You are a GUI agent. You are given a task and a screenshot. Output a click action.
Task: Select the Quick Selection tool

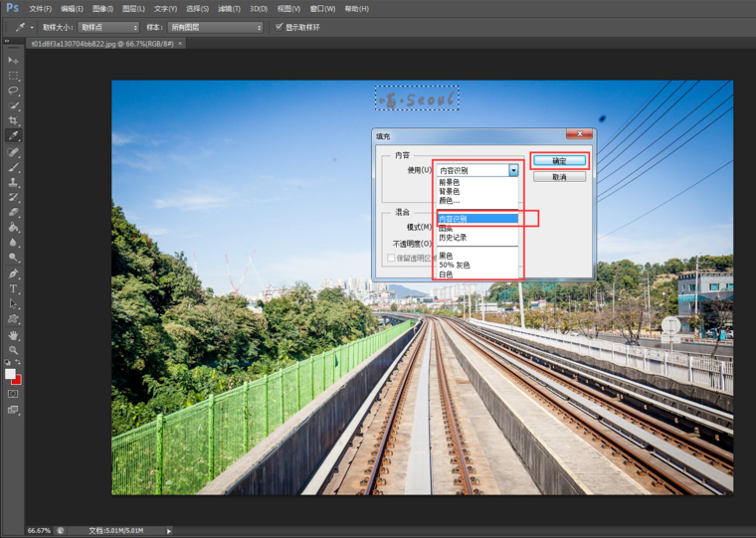(x=13, y=105)
